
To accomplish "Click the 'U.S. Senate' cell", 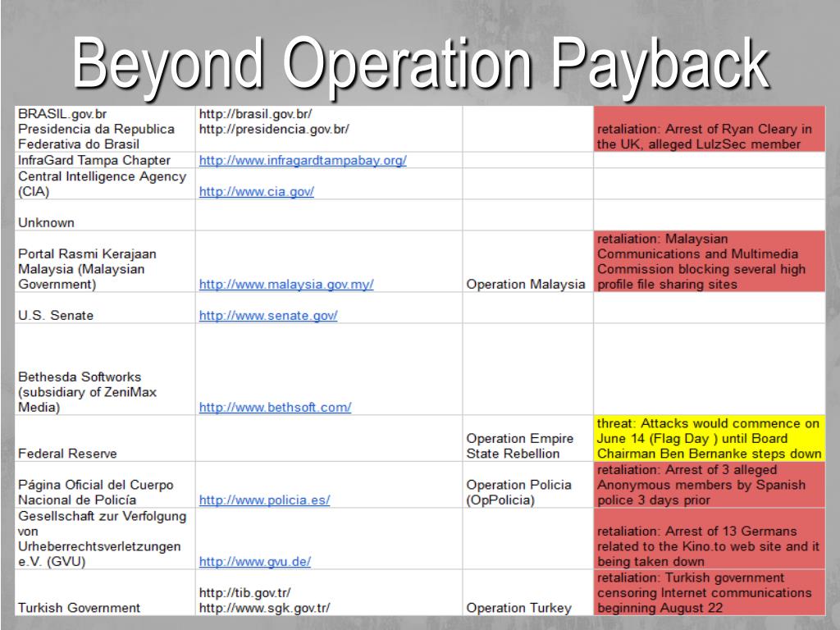I will (x=105, y=308).
